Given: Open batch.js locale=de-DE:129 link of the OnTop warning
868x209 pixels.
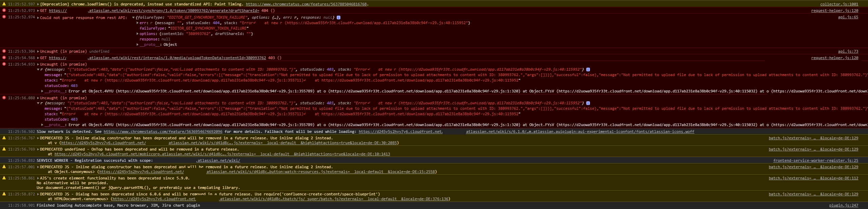Looking at the screenshot, I should coord(813,149).
